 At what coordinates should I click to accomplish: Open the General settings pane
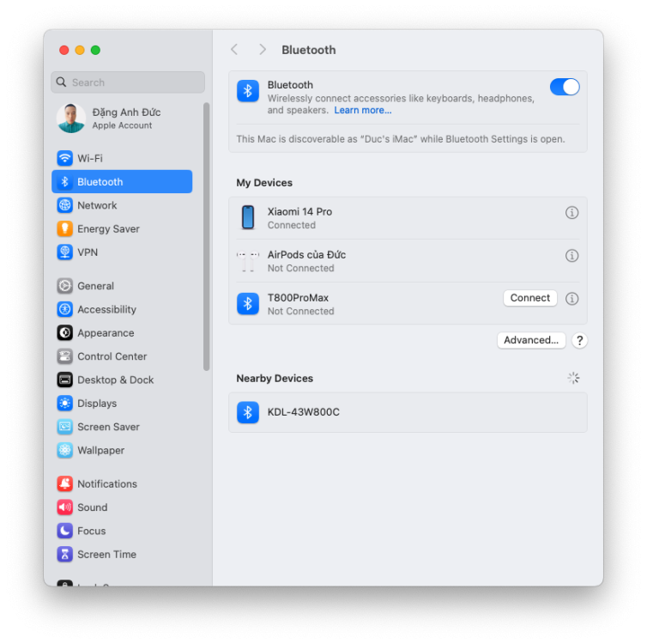coord(122,286)
